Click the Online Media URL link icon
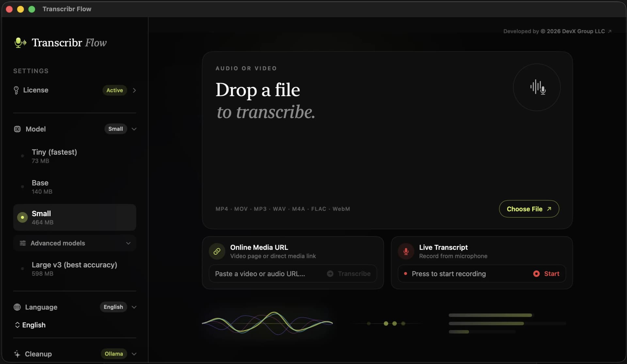627x364 pixels. click(217, 251)
